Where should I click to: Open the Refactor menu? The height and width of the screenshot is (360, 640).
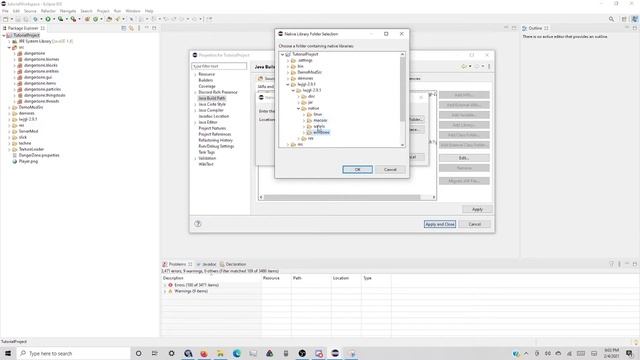point(48,11)
